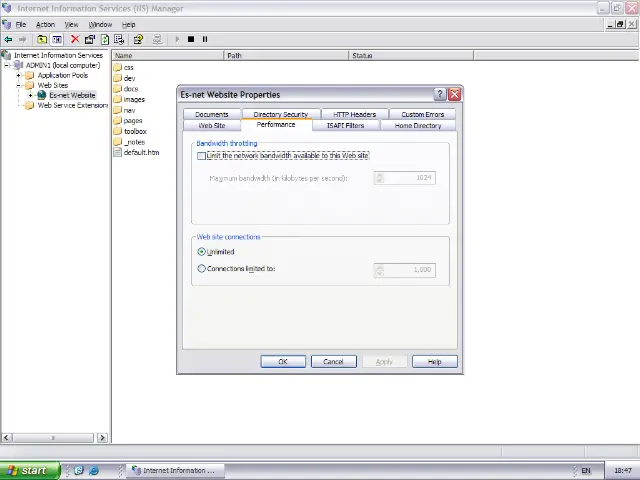Sort list by the Path column header
Image resolution: width=640 pixels, height=480 pixels.
pyautogui.click(x=287, y=55)
